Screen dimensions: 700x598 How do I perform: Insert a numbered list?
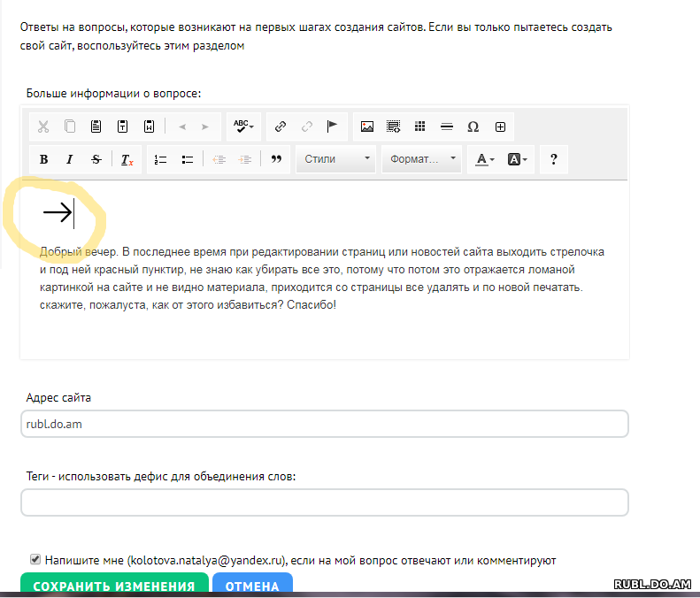click(x=160, y=160)
